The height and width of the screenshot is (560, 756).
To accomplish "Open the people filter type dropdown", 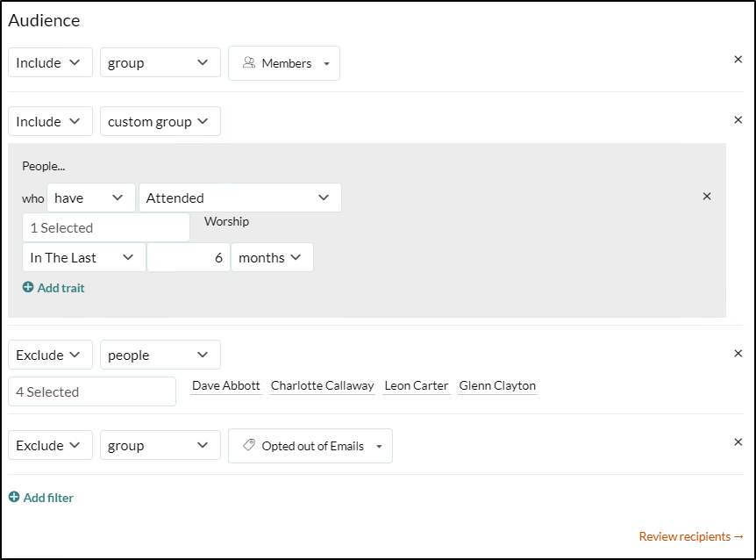I will (x=160, y=355).
